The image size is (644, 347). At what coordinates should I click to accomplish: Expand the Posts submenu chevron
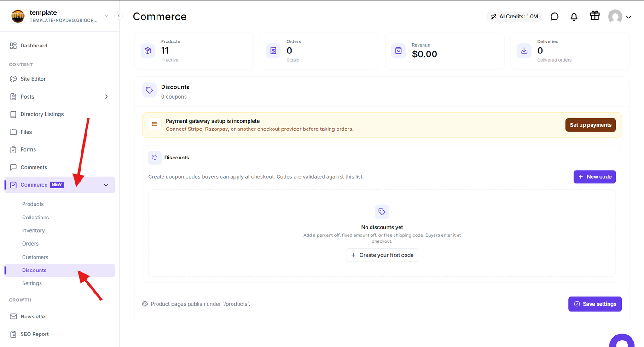click(106, 97)
